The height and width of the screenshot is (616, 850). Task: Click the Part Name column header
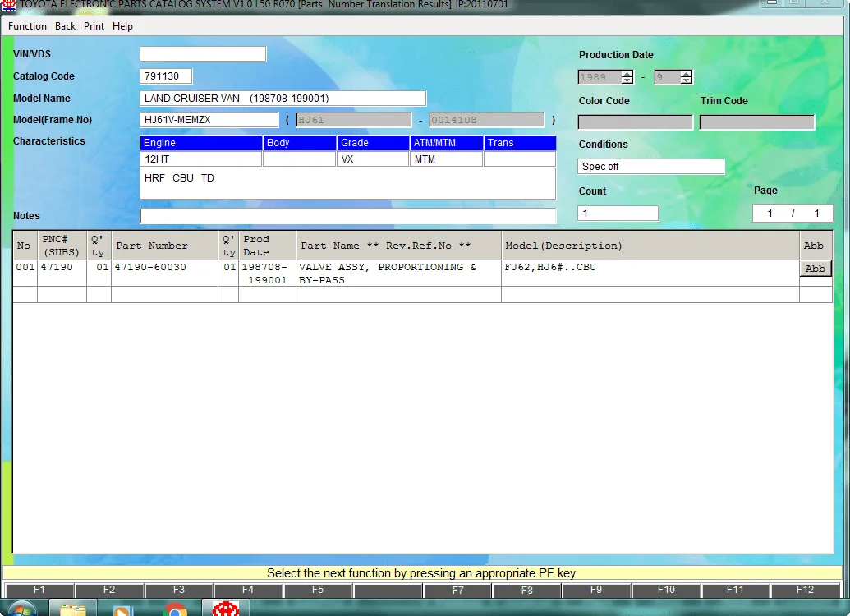click(x=399, y=246)
